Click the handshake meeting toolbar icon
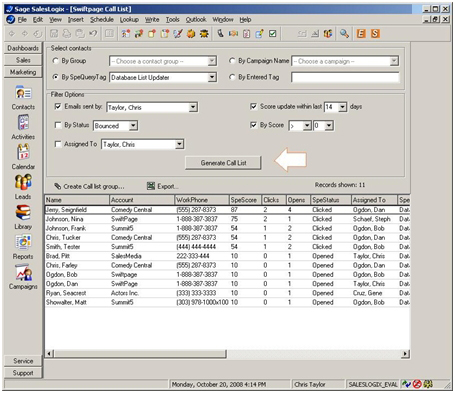 (x=233, y=33)
